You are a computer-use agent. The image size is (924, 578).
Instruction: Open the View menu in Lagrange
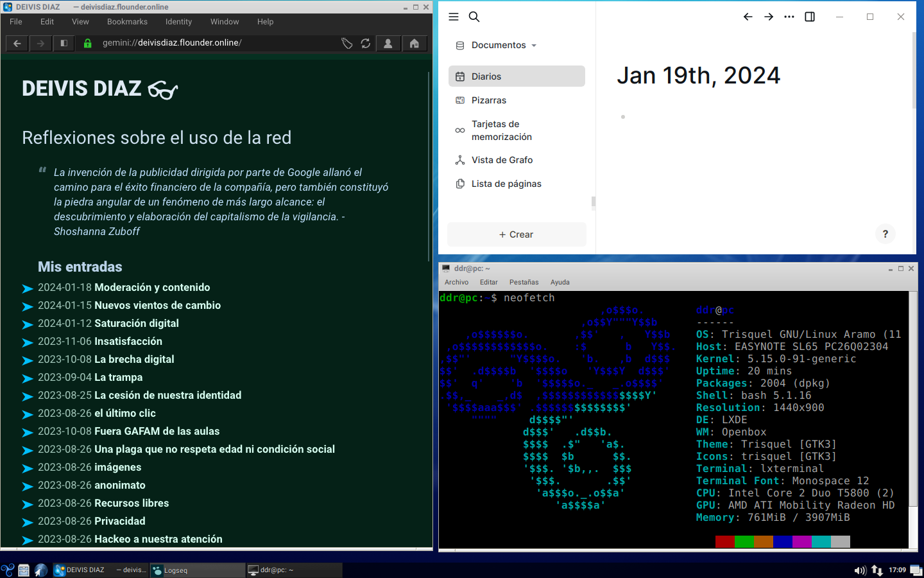point(80,22)
